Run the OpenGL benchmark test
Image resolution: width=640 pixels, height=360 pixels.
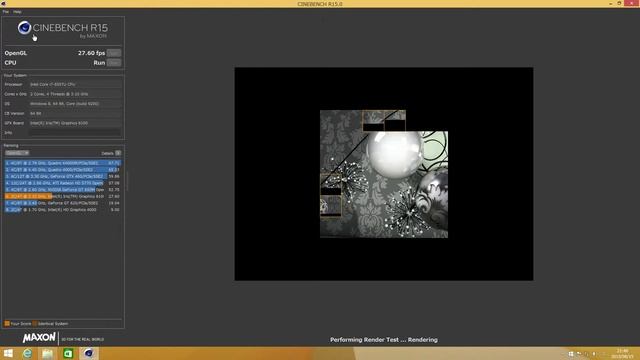(x=113, y=53)
